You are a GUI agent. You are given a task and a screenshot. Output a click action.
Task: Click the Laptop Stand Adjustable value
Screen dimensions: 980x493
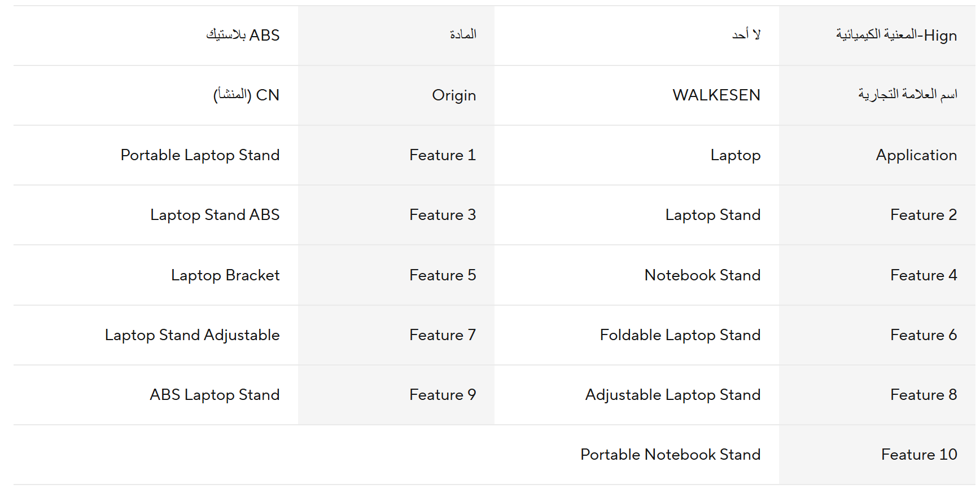click(x=192, y=335)
